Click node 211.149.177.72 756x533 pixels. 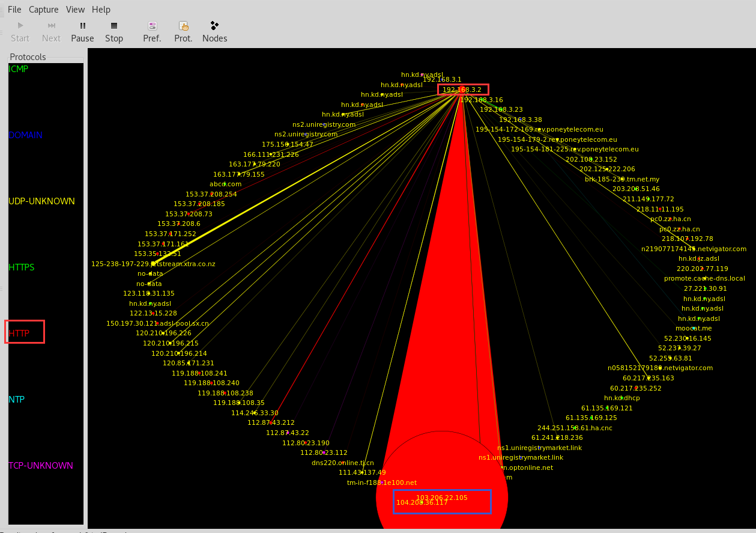coord(649,199)
